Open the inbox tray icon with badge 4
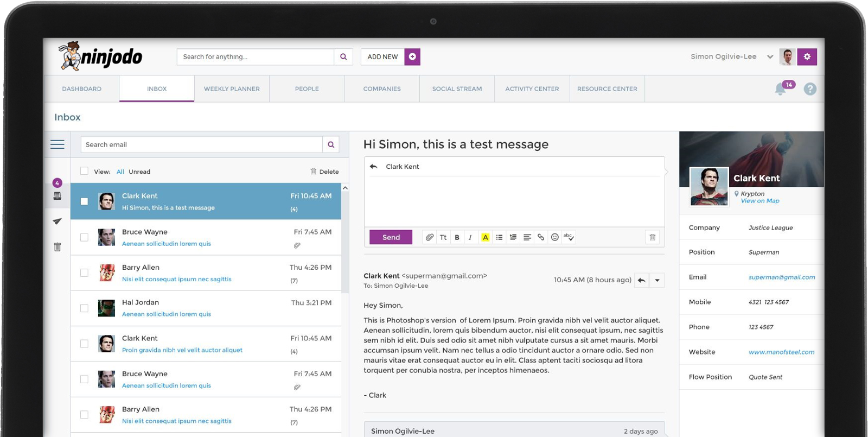The height and width of the screenshot is (437, 868). click(x=58, y=195)
